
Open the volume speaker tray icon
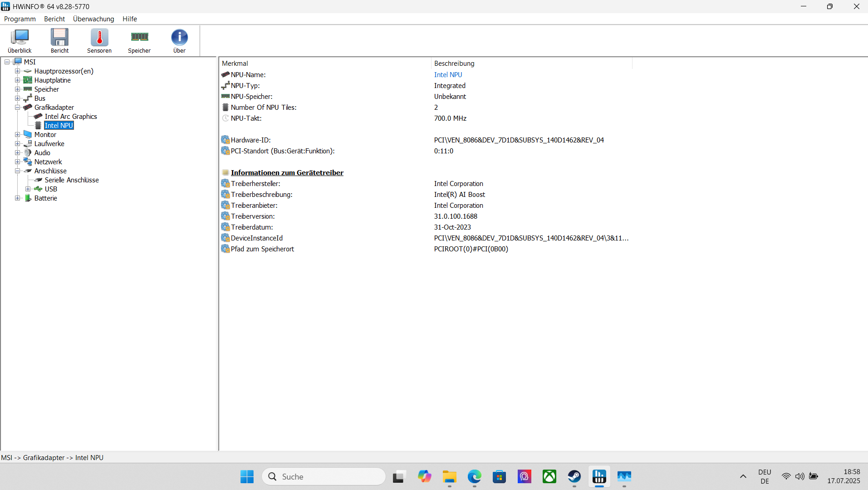coord(800,476)
